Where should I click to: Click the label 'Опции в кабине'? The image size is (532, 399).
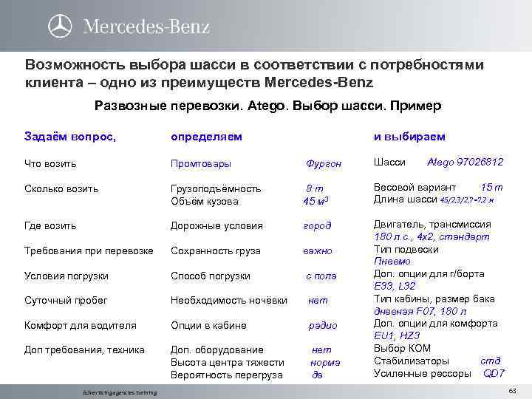pos(208,325)
